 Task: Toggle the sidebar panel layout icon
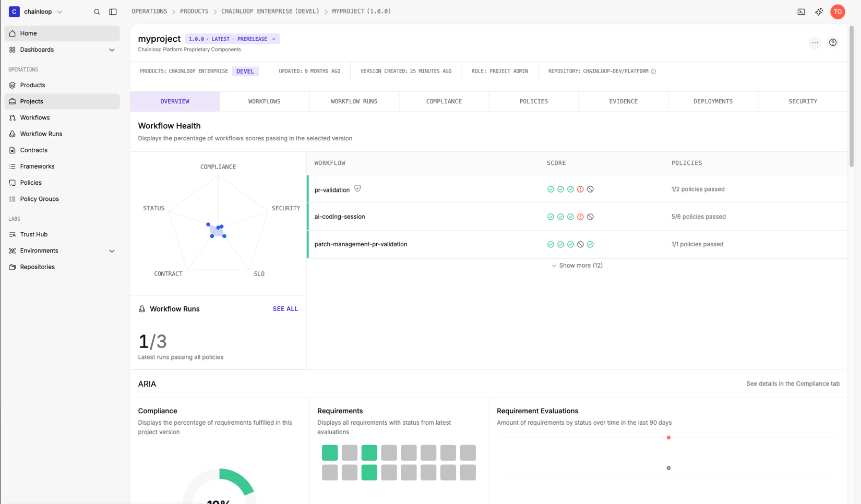coord(113,11)
